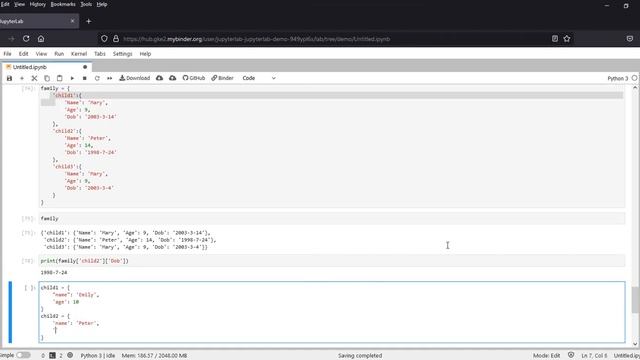Click the browser forward arrow

[11, 39]
